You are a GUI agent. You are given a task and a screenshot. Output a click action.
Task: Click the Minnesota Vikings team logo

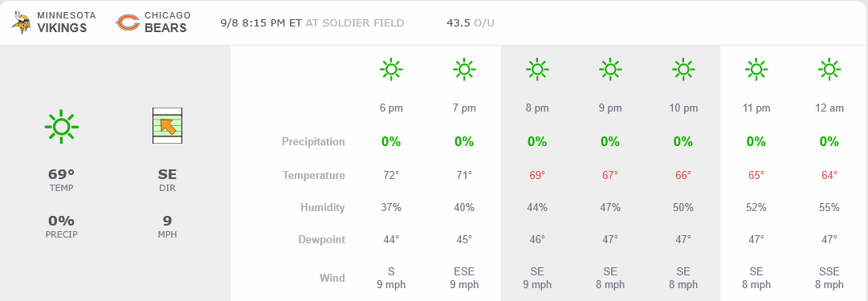click(22, 22)
